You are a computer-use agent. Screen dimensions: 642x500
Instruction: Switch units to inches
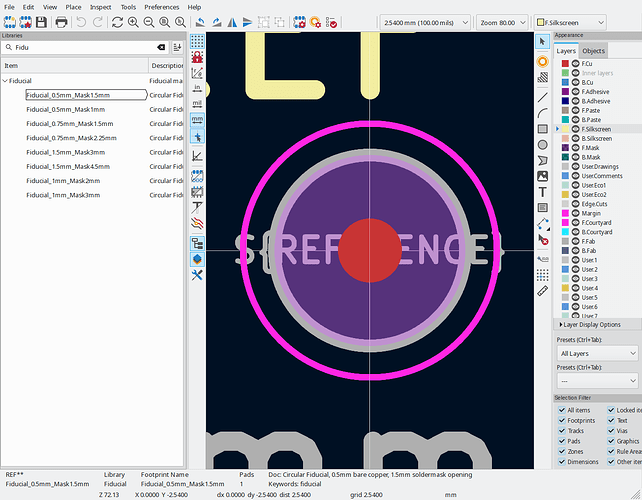tap(197, 87)
